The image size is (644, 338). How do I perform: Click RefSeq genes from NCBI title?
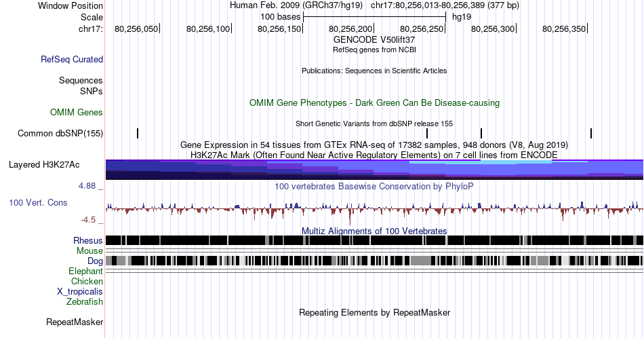point(374,50)
